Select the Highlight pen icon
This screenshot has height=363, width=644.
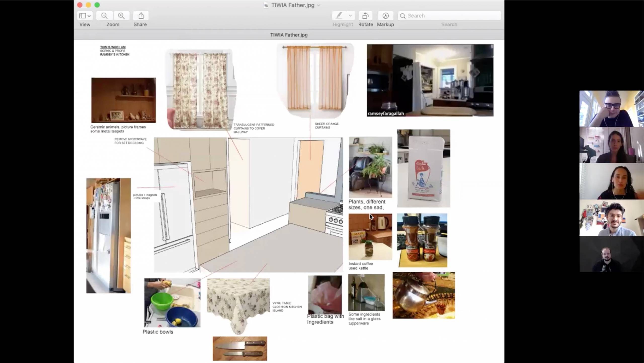(339, 16)
